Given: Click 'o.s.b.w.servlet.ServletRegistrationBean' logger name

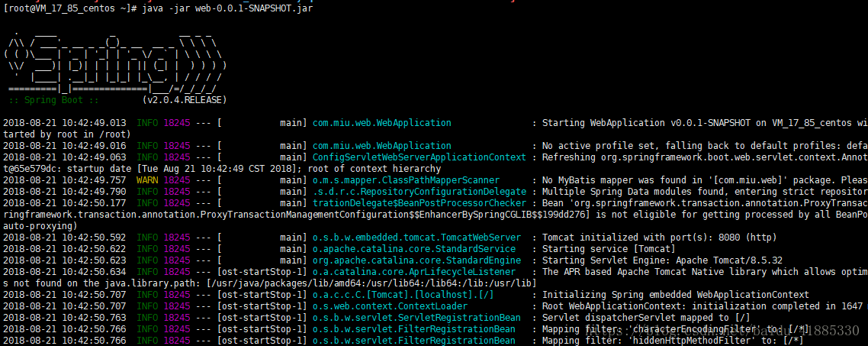Looking at the screenshot, I should point(417,318).
